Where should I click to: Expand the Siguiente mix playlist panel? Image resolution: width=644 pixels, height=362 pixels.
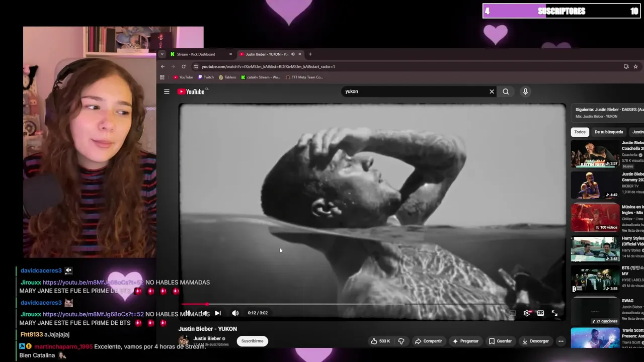(607, 113)
